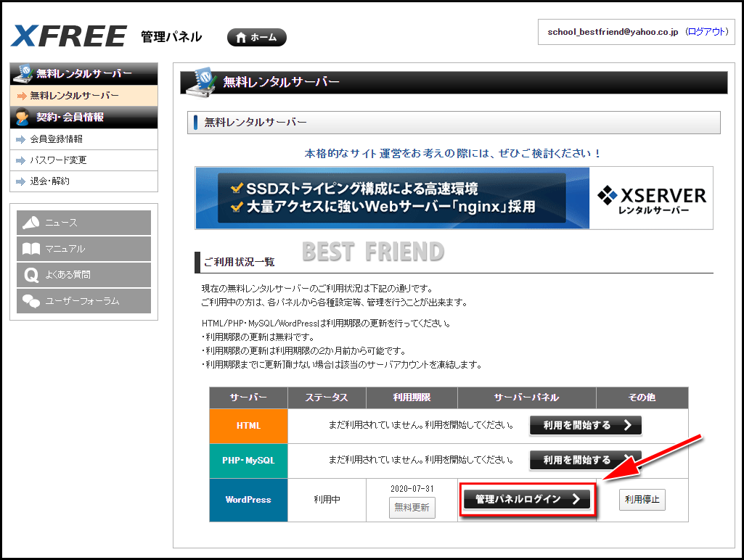Click the ログアウト logout link
744x560 pixels.
(706, 32)
